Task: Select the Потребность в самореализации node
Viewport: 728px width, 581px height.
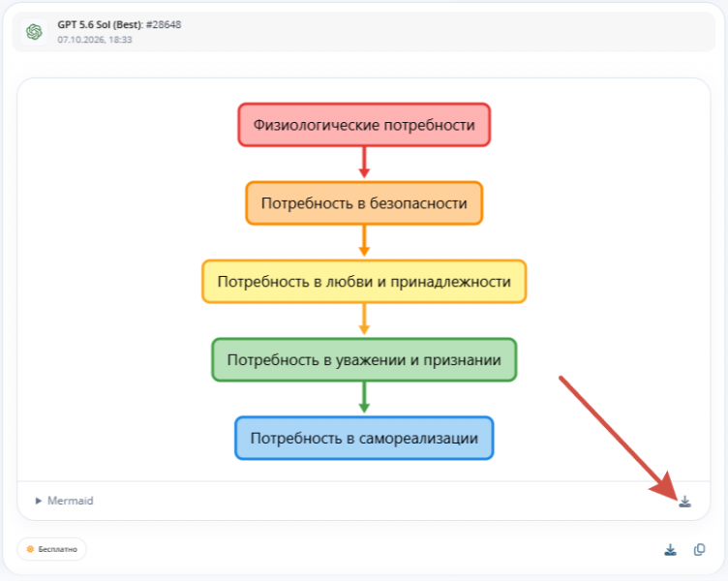Action: point(364,438)
